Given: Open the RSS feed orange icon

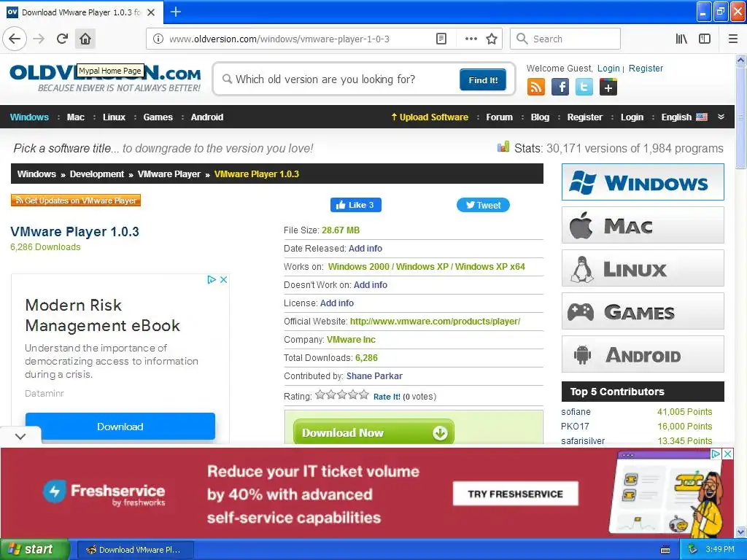Looking at the screenshot, I should point(536,87).
